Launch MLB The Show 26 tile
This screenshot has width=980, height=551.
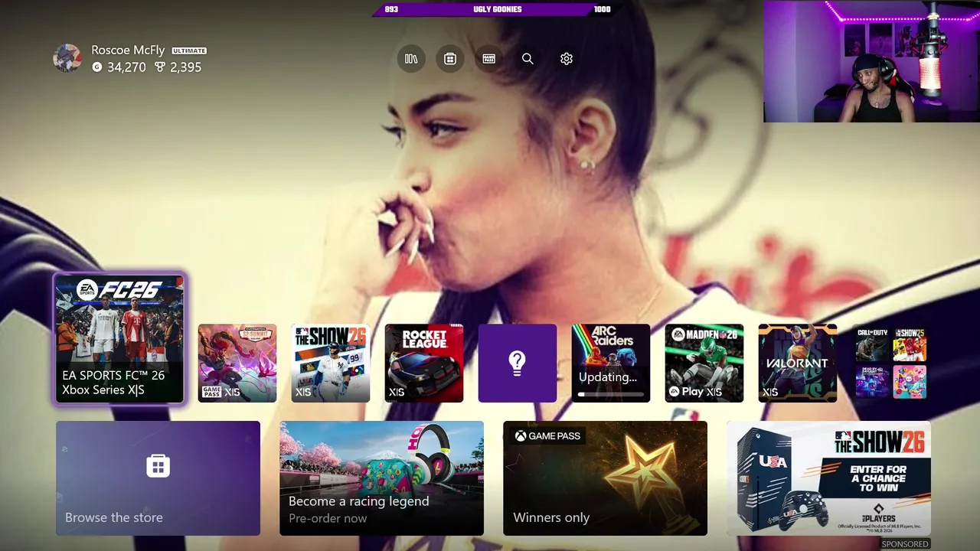pos(331,363)
